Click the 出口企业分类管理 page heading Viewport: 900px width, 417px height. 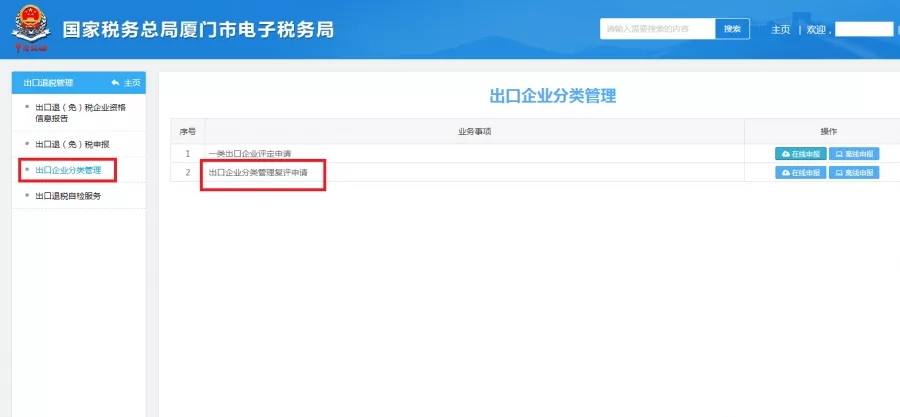[x=553, y=96]
